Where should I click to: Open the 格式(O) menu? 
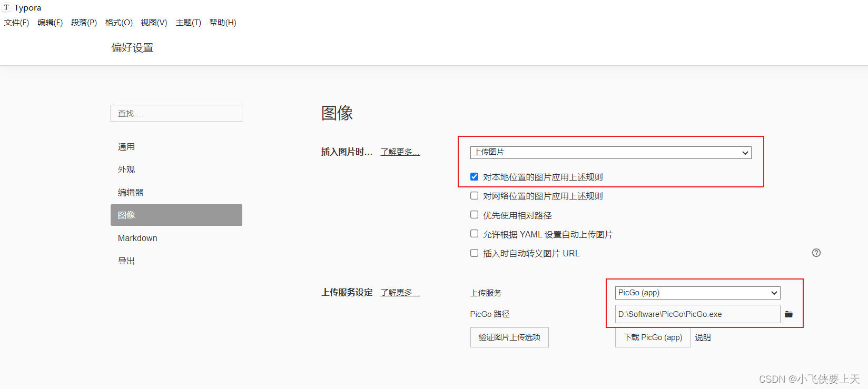[x=119, y=23]
